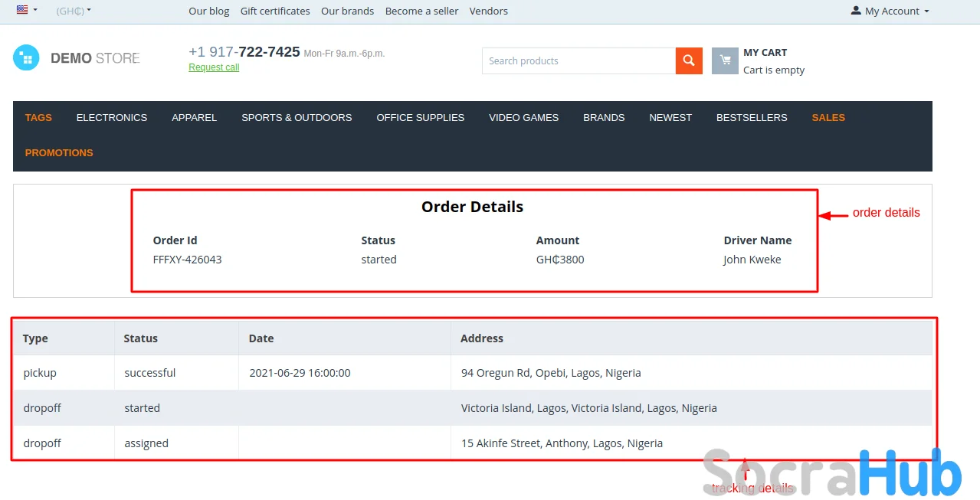The image size is (980, 500).
Task: Click the 94 Oregun Rd address cell
Action: tap(692, 373)
